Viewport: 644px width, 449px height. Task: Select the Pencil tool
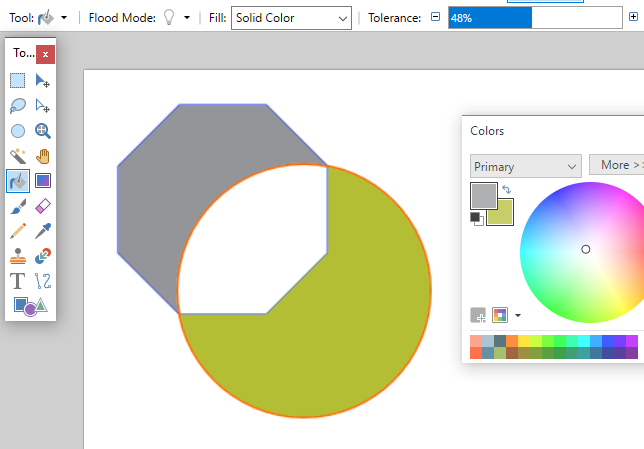pyautogui.click(x=18, y=231)
